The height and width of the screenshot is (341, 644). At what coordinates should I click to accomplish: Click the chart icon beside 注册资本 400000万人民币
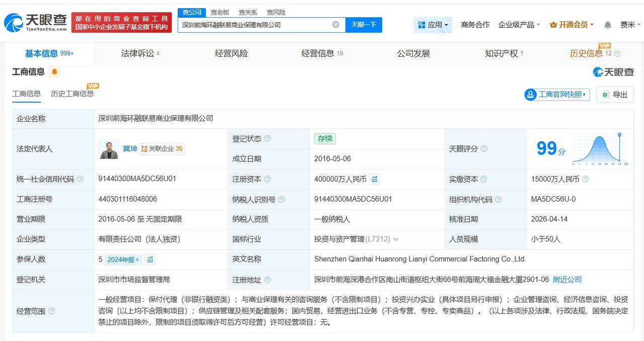(x=374, y=179)
